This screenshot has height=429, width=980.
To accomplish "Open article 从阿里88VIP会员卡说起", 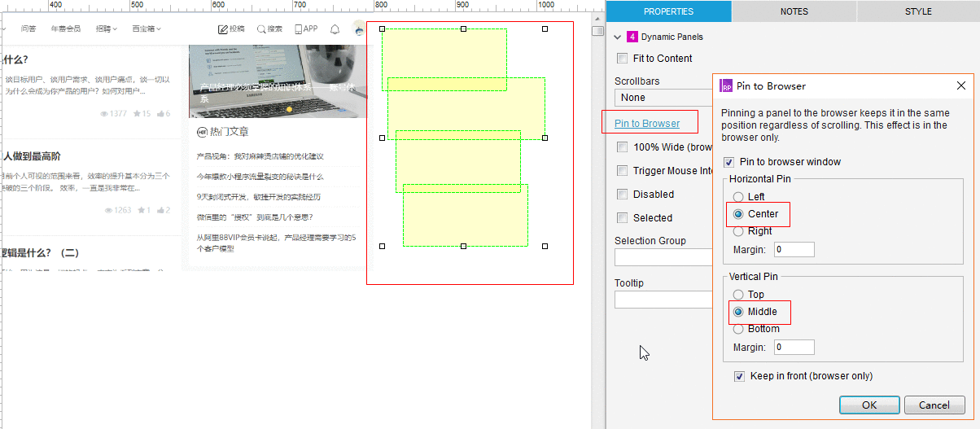I will coord(277,243).
